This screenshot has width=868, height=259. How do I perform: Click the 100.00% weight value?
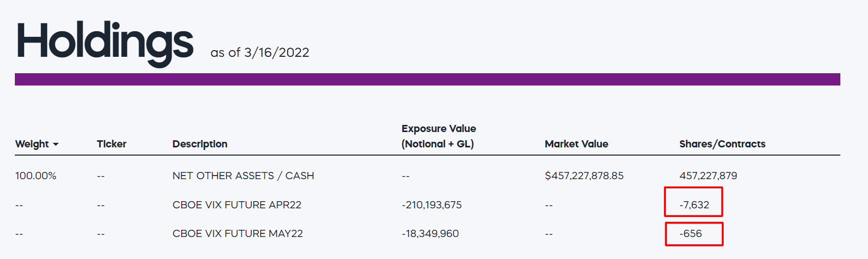(x=36, y=176)
